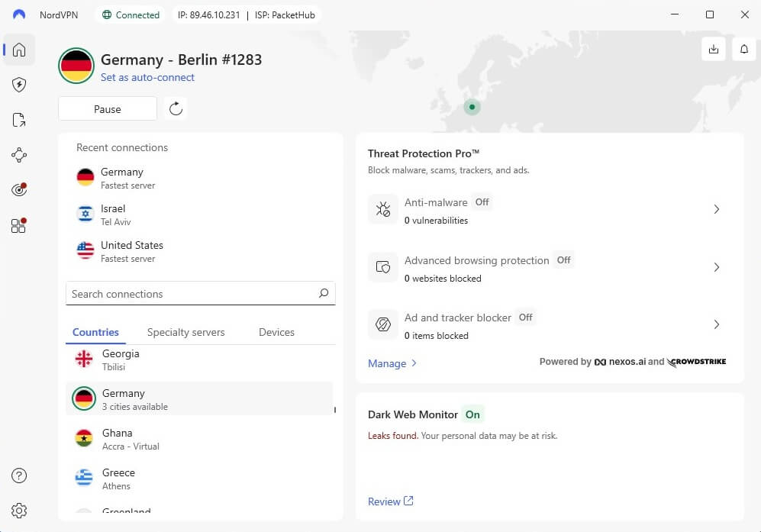Screen dimensions: 761x532
Task: Select the Meshnet network icon
Action: pos(18,155)
